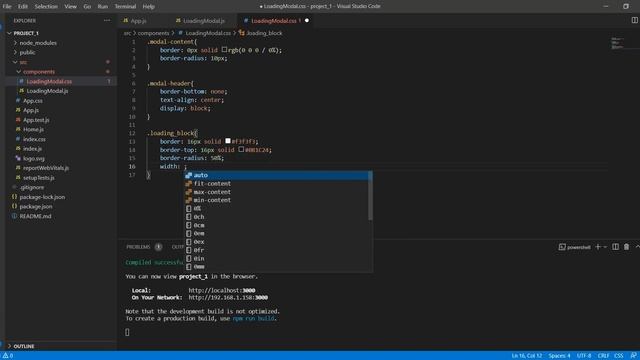Screen dimensions: 640x360
Task: Kill the terminal using the trash icon
Action: pos(627,247)
